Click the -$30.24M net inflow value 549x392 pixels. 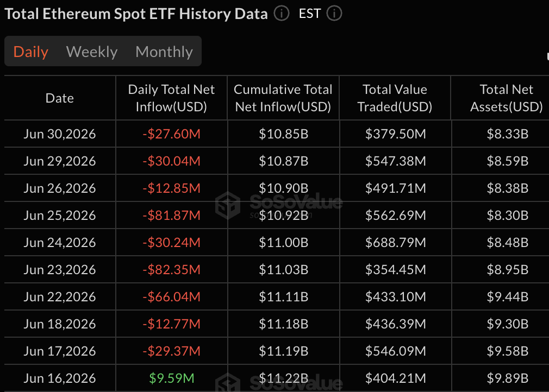coord(172,243)
